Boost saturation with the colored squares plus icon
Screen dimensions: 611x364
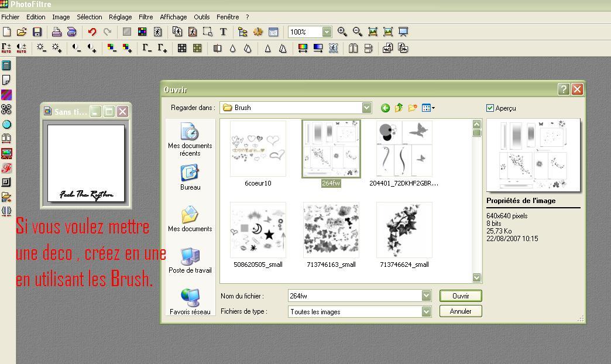(127, 49)
